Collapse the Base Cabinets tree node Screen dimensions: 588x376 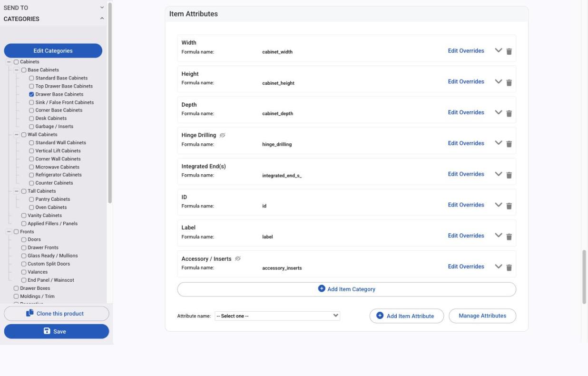coord(16,70)
